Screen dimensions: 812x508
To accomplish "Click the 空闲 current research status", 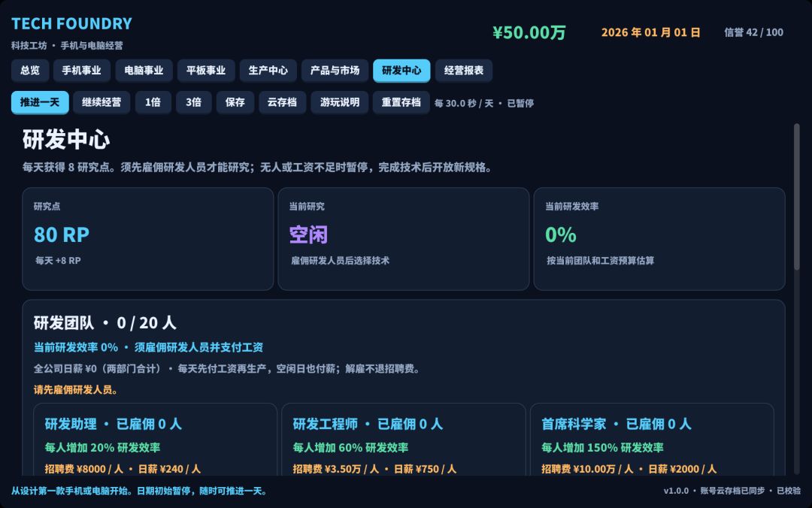I will point(309,234).
